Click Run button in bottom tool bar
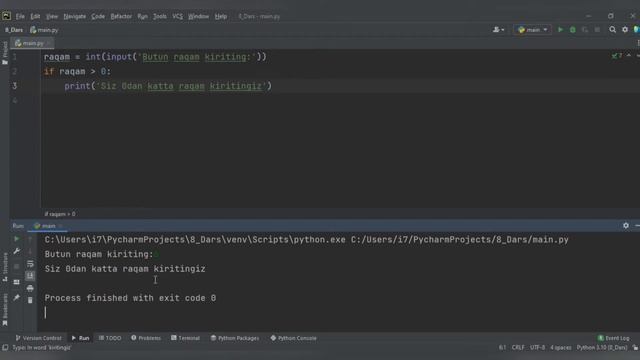Image resolution: width=640 pixels, height=360 pixels. (80, 338)
